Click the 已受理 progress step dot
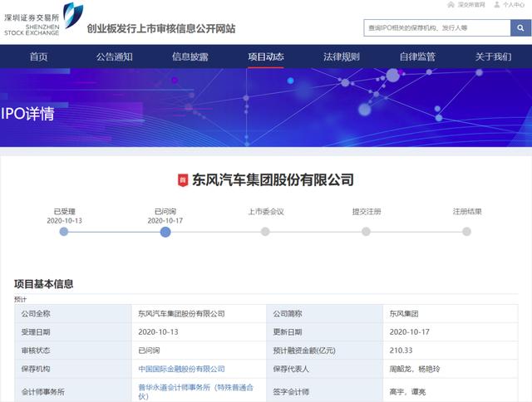The height and width of the screenshot is (402, 532). pos(64,232)
